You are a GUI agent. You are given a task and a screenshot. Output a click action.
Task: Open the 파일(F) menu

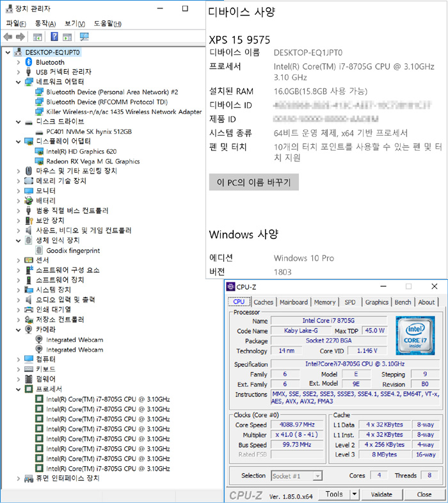[16, 24]
